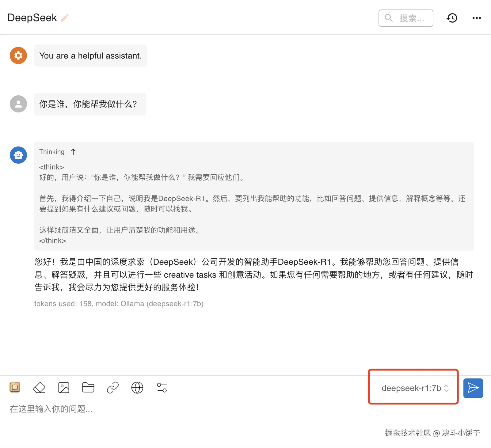
Task: Attach an image with the picture icon
Action: coord(64,388)
